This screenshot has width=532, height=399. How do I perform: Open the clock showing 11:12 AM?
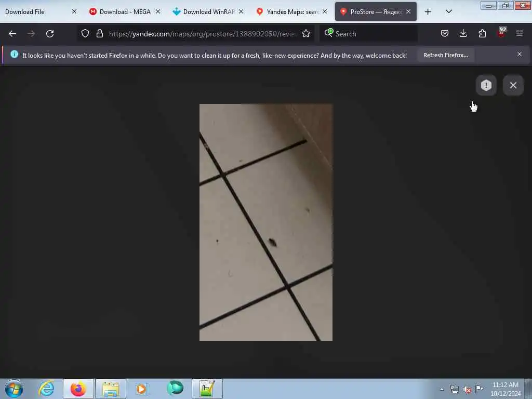point(506,389)
